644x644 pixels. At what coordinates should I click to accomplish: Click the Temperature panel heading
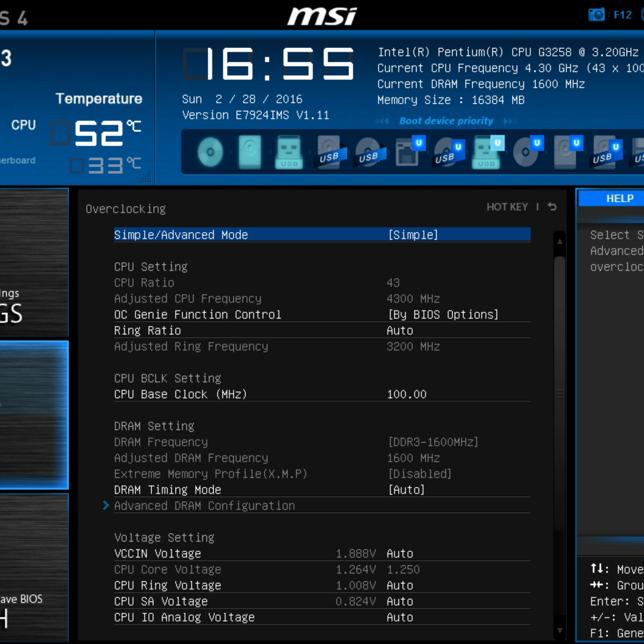pos(99,99)
